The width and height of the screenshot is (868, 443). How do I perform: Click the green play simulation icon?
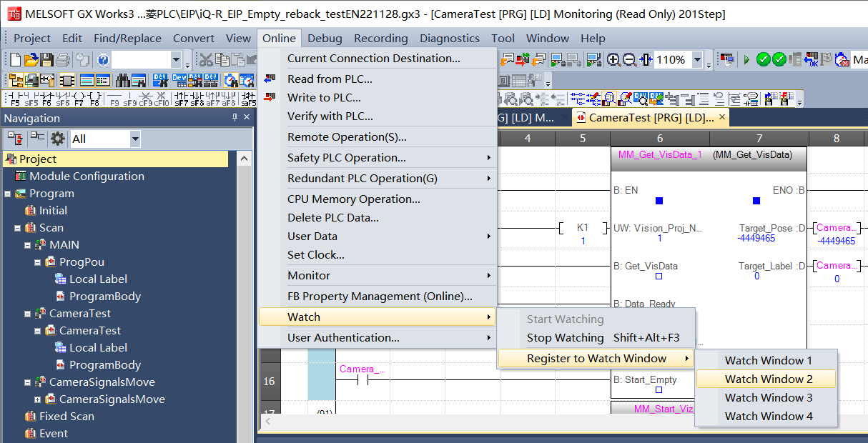tap(746, 60)
